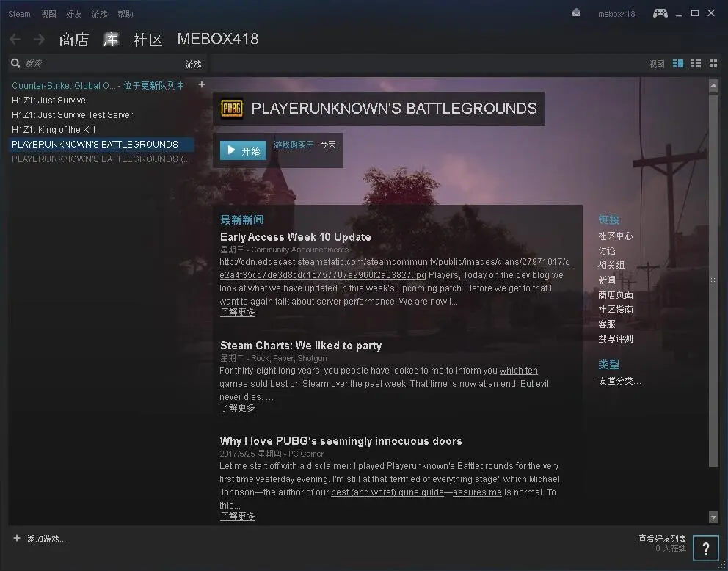Screen dimensions: 728x571
Task: Open the inbox notification envelope icon
Action: pyautogui.click(x=576, y=13)
